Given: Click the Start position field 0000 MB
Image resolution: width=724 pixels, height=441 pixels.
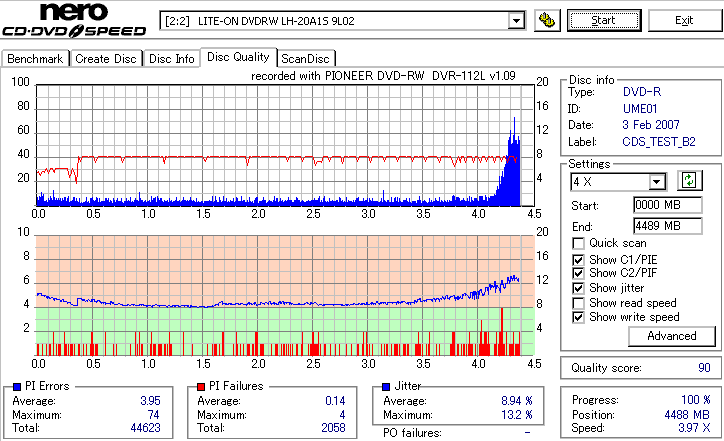Looking at the screenshot, I should click(x=668, y=205).
